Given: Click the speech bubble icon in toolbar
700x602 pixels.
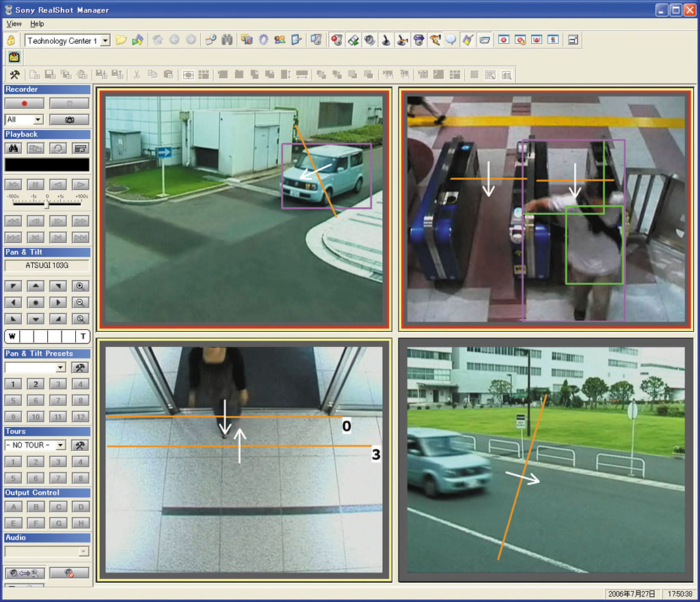Looking at the screenshot, I should point(451,40).
